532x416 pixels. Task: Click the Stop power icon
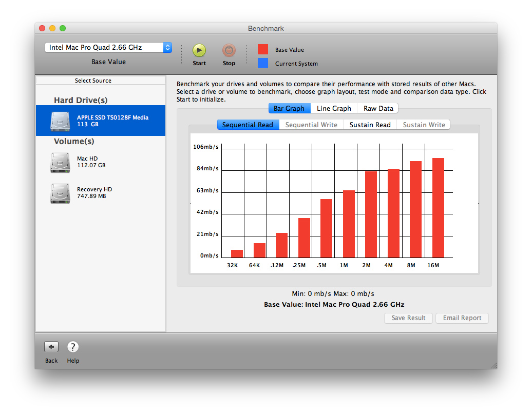click(x=229, y=50)
